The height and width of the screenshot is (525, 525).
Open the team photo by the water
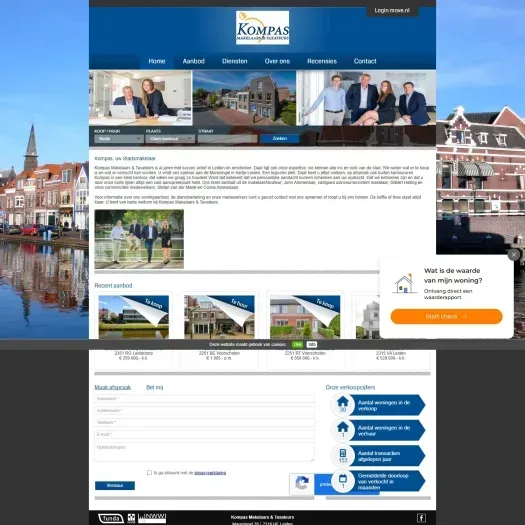coord(139,239)
